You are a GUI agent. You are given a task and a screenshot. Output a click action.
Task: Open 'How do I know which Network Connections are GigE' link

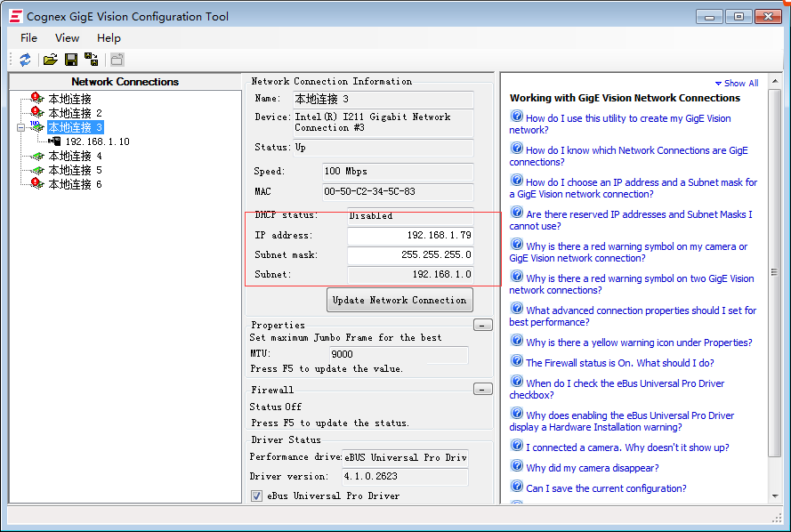[x=628, y=157]
